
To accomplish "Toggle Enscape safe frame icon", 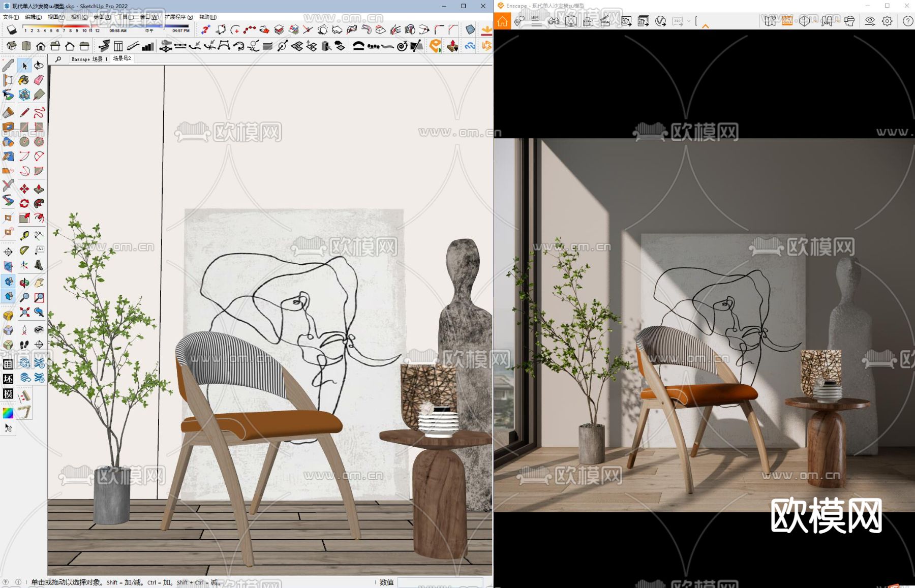I will (787, 21).
